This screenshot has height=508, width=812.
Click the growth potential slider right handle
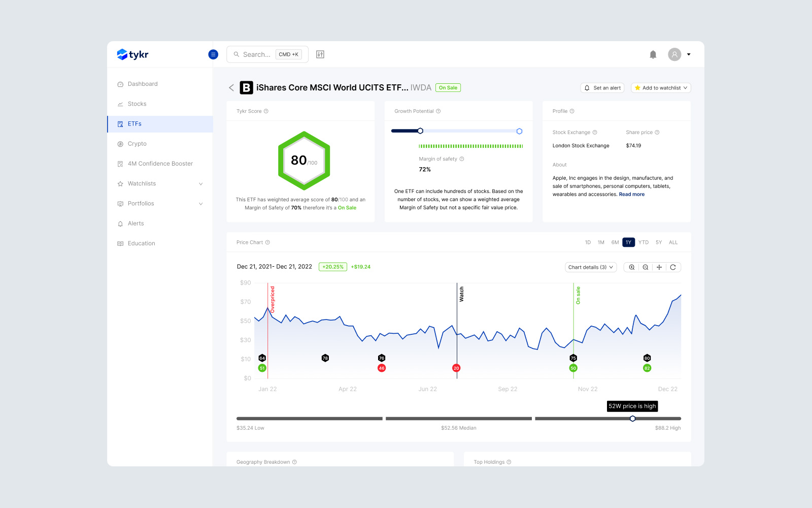point(519,131)
